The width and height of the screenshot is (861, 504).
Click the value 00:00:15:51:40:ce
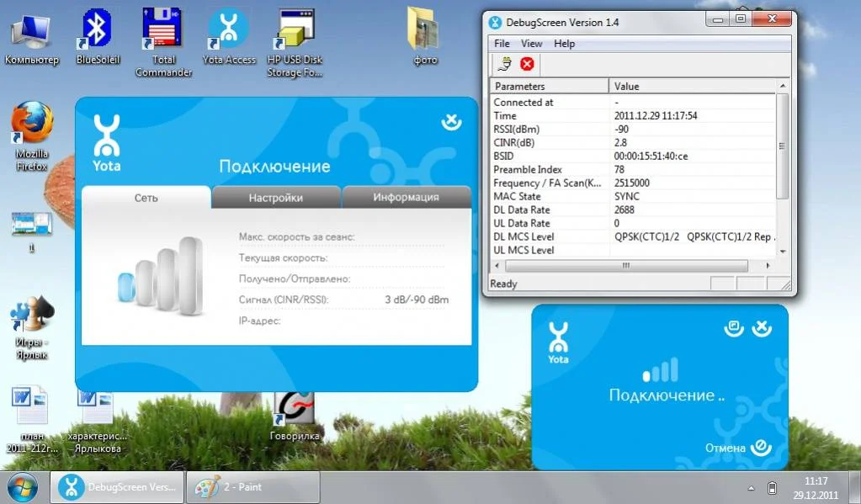[x=651, y=156]
